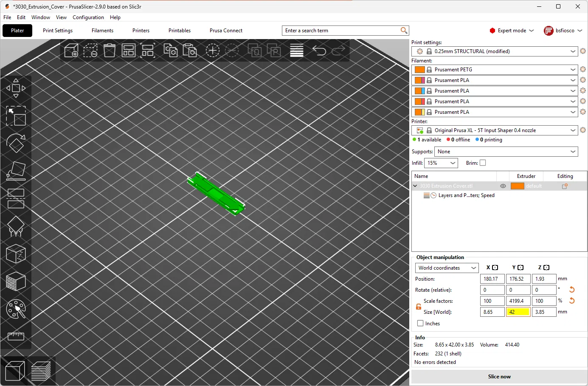The height and width of the screenshot is (386, 588).
Task: Open the File menu
Action: coord(7,17)
